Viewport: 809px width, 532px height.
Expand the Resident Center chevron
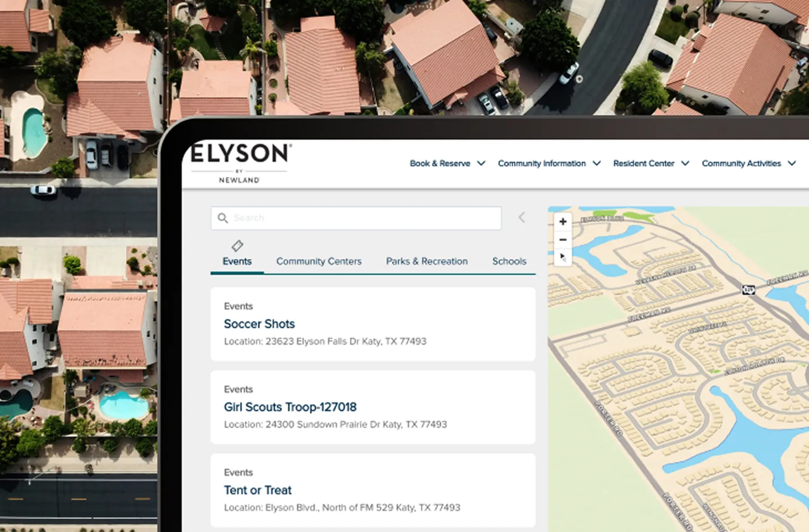pos(685,163)
